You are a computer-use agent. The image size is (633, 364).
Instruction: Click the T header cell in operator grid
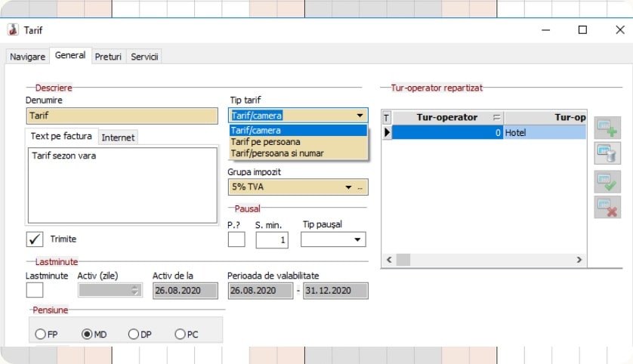coord(386,118)
